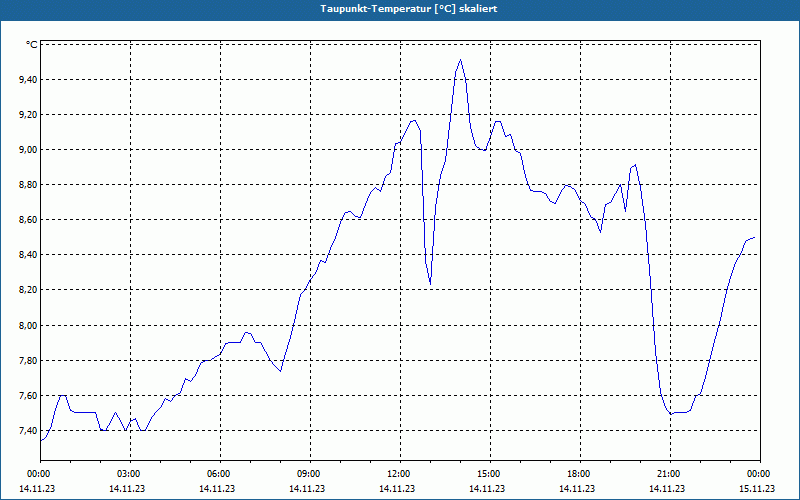The width and height of the screenshot is (800, 500).
Task: Select the 7,40 y-axis label
Action: (x=29, y=431)
